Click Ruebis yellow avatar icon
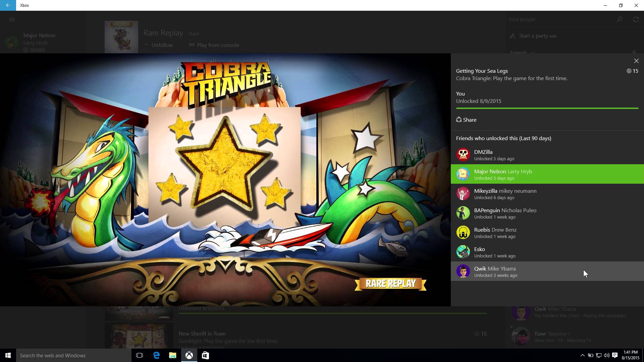Image resolution: width=644 pixels, height=362 pixels. click(463, 233)
